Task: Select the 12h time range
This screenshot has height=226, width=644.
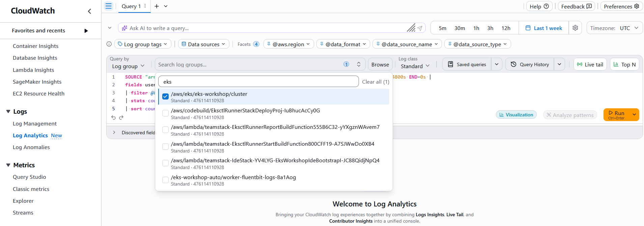Action: click(x=506, y=28)
